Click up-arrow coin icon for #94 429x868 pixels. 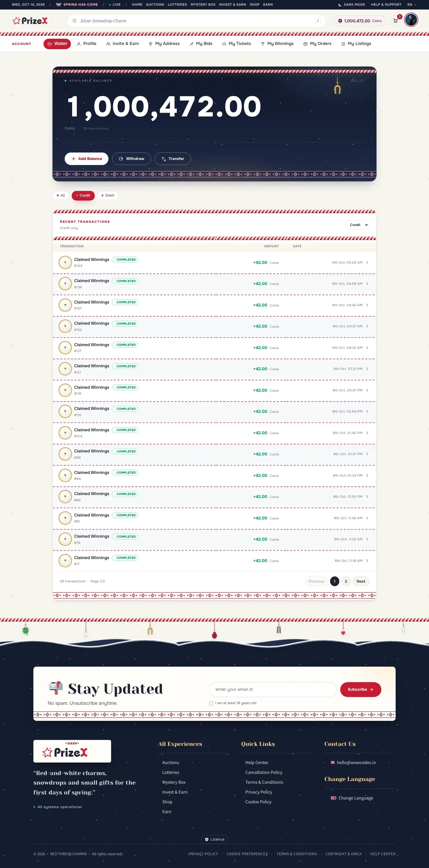(65, 475)
